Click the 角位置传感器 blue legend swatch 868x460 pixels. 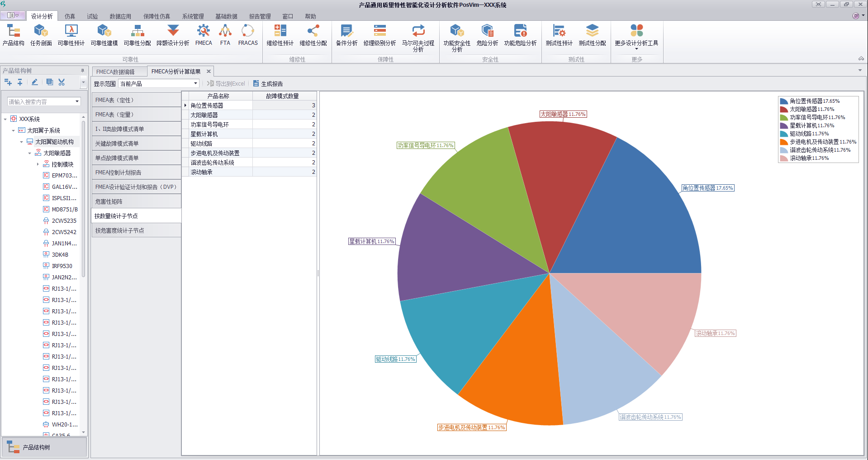click(784, 101)
